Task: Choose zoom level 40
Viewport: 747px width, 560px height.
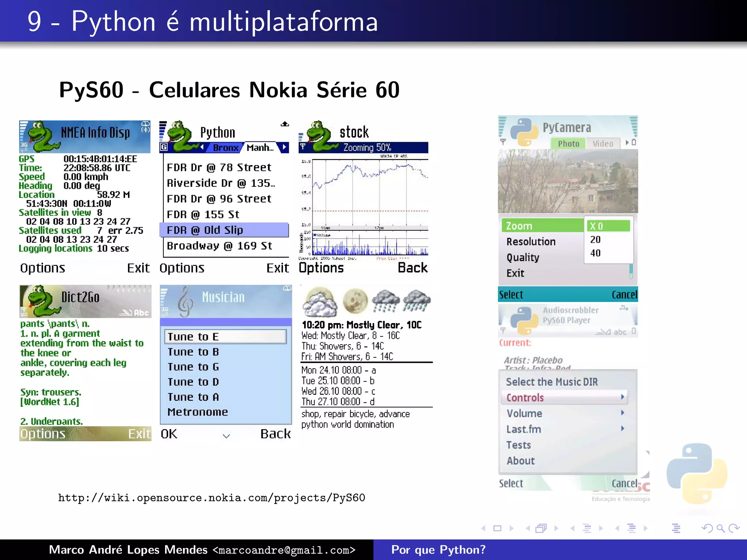Action: coord(595,253)
